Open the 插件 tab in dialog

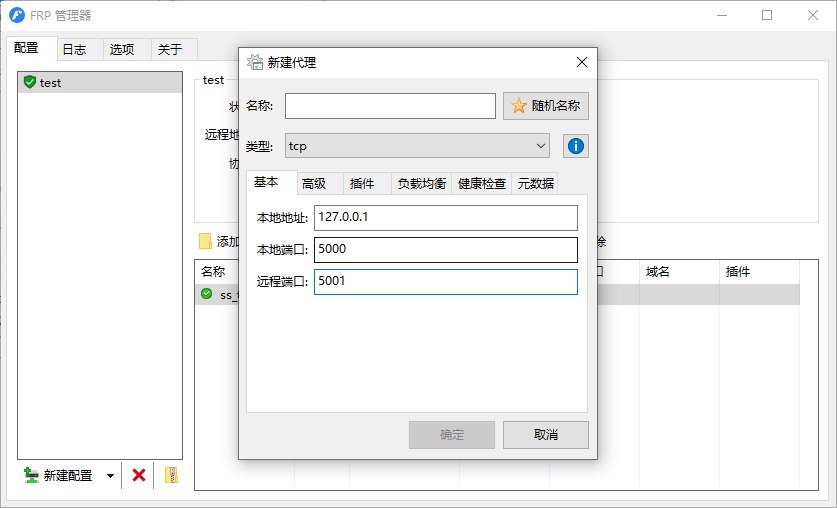(362, 183)
